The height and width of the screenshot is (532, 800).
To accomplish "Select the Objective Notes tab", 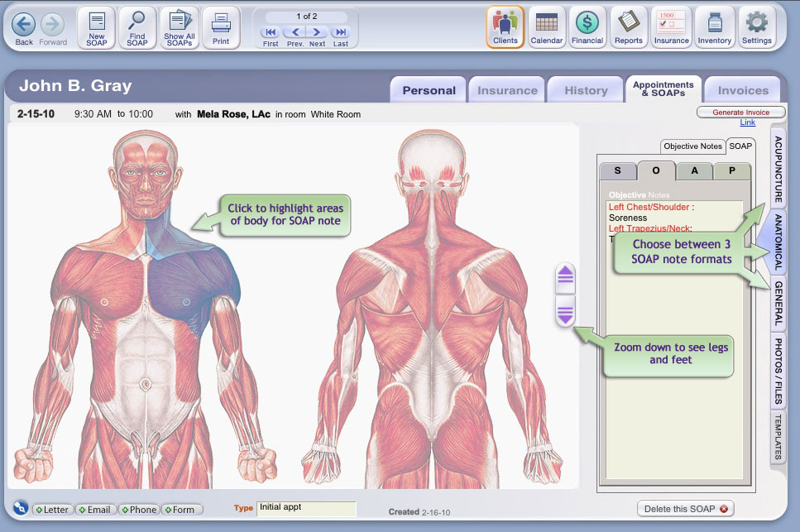I will [692, 146].
